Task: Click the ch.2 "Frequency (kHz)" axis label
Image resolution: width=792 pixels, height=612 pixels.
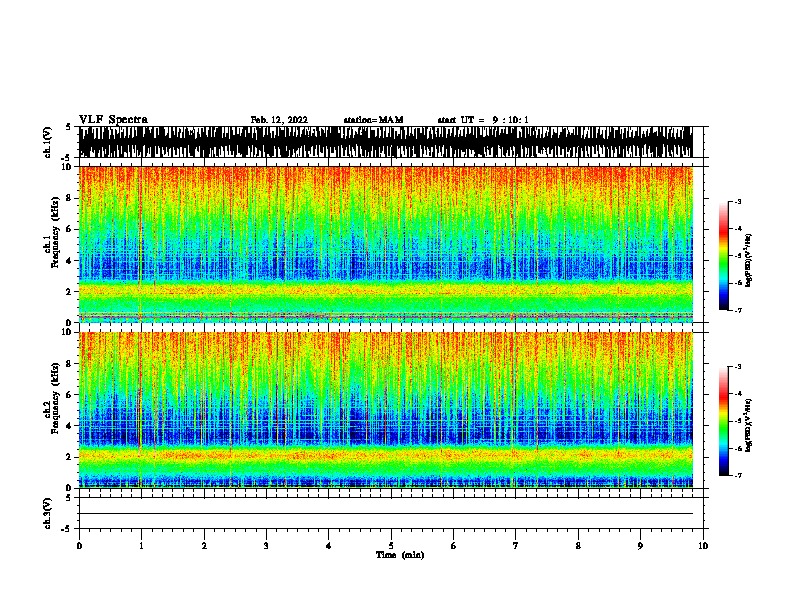Action: pos(55,398)
